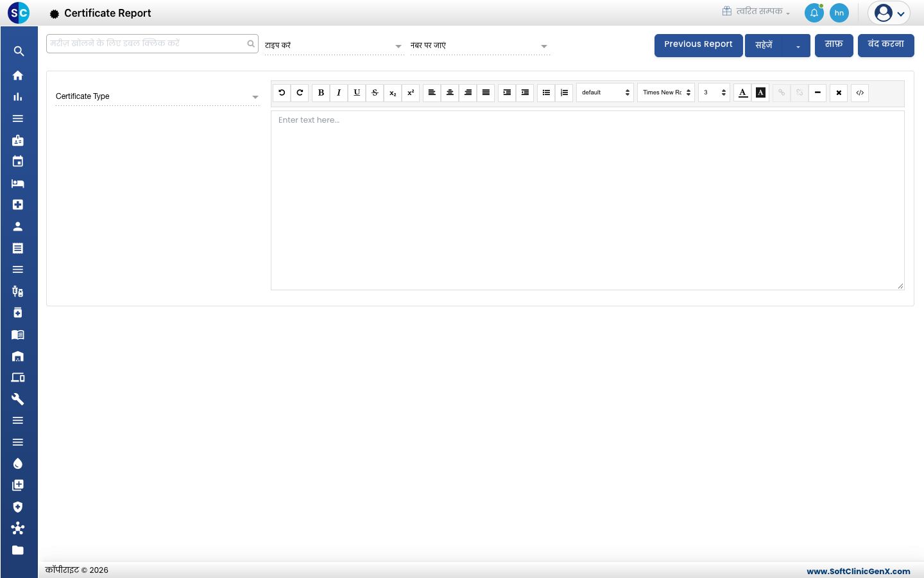Open the wrench tools sidebar icon
Image resolution: width=924 pixels, height=578 pixels.
tap(18, 399)
